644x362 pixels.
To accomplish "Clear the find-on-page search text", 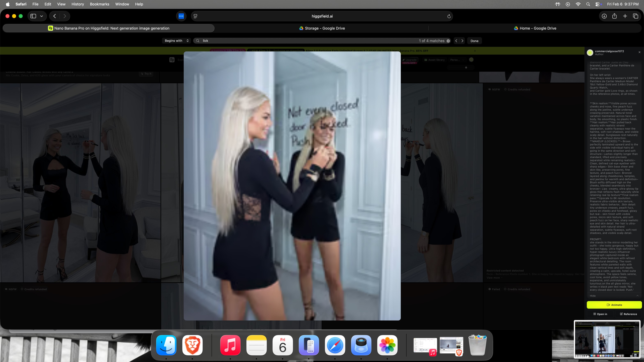I will (448, 41).
